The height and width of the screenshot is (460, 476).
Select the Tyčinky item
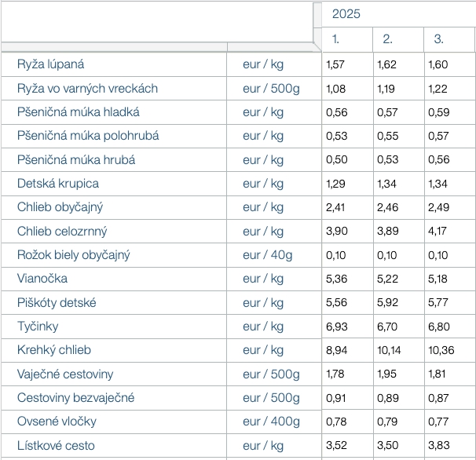click(38, 327)
